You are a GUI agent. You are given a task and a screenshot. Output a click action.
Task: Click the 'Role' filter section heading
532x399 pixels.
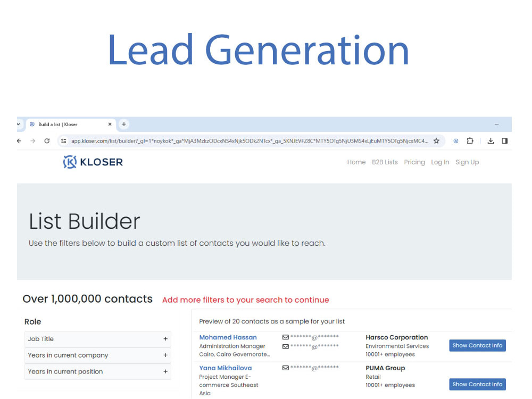32,322
